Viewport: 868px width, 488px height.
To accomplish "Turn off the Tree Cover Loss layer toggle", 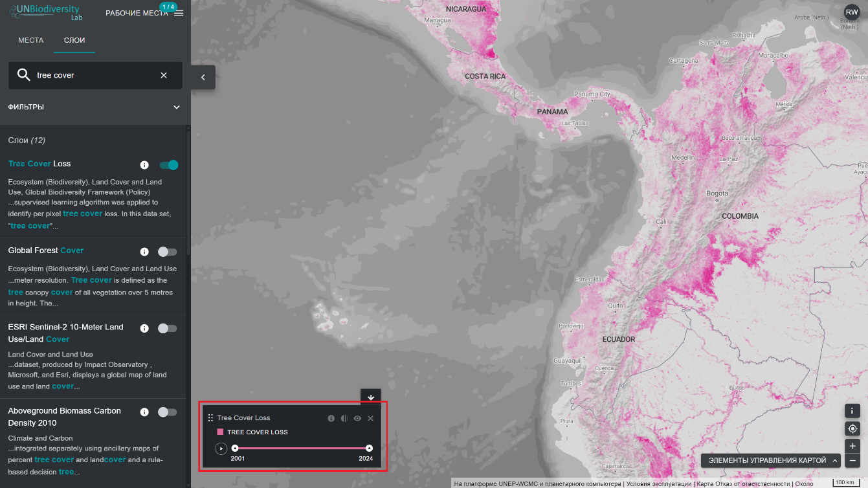I will point(168,165).
